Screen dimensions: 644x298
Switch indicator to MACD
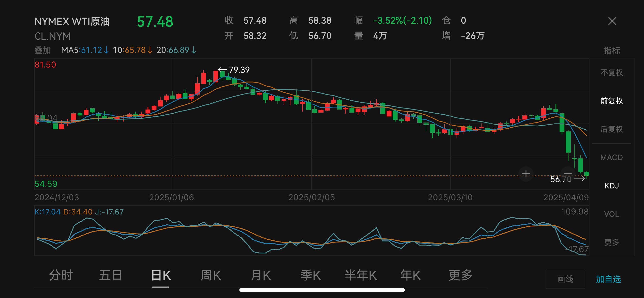coord(612,157)
